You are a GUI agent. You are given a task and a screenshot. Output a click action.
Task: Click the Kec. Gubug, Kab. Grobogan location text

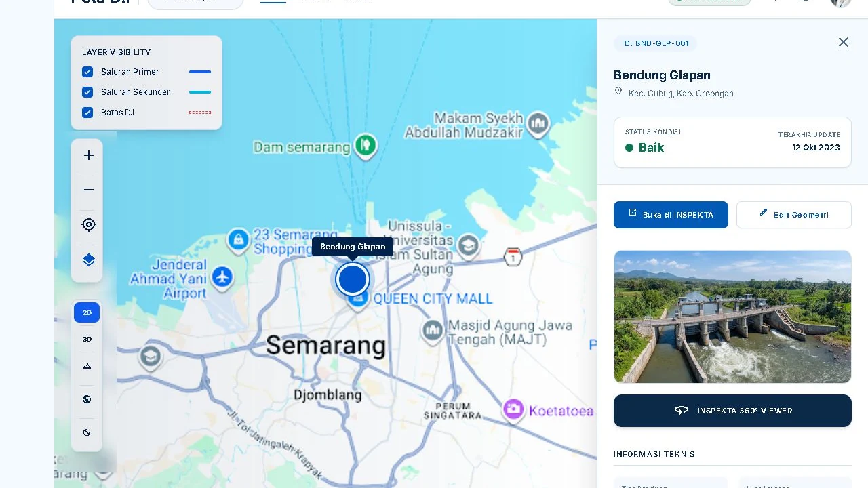point(681,94)
